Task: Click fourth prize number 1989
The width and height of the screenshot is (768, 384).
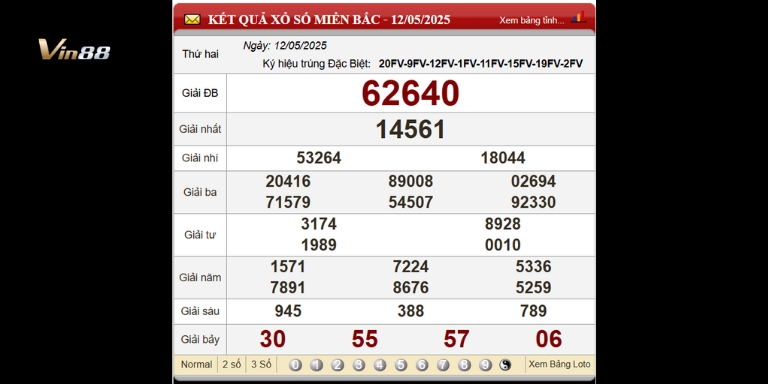Action: click(319, 245)
